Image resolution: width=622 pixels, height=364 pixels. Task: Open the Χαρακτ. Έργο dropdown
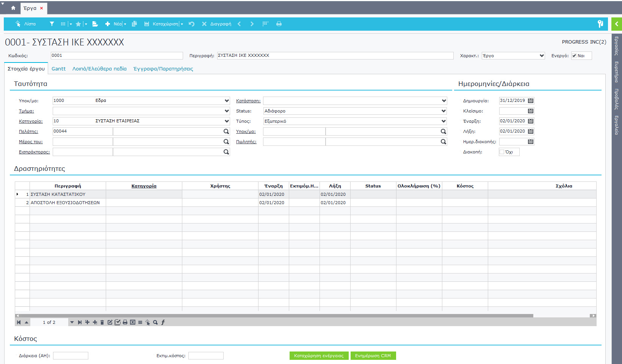542,56
